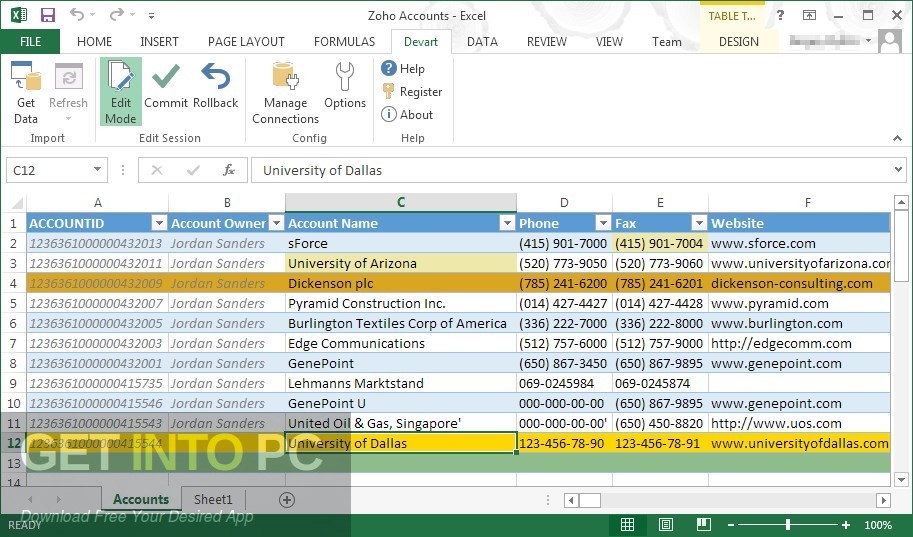Switch to the HOME tab
Screen dimensions: 913x537
pyautogui.click(x=94, y=41)
